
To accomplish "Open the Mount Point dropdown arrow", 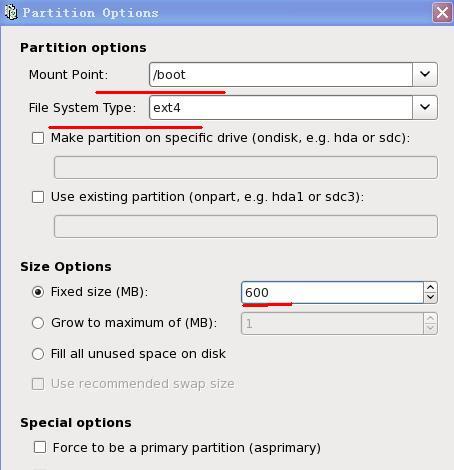I will pyautogui.click(x=425, y=74).
